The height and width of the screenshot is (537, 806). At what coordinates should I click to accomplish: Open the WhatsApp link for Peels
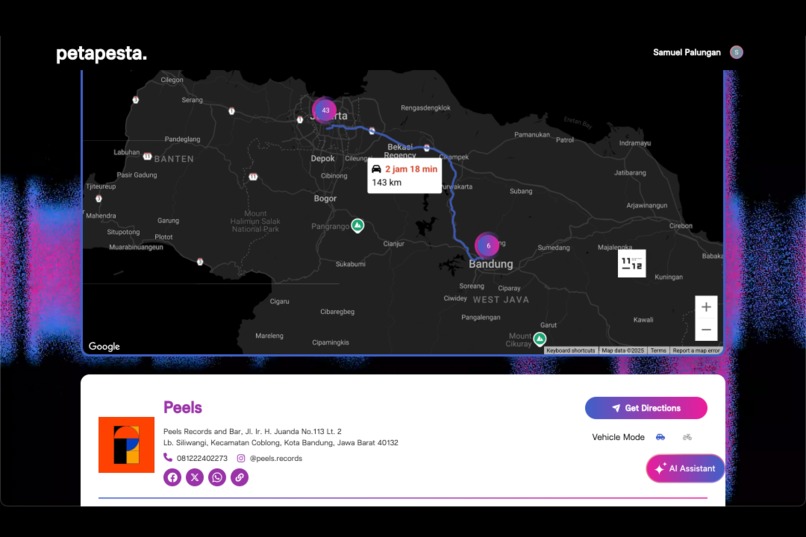[x=217, y=477]
